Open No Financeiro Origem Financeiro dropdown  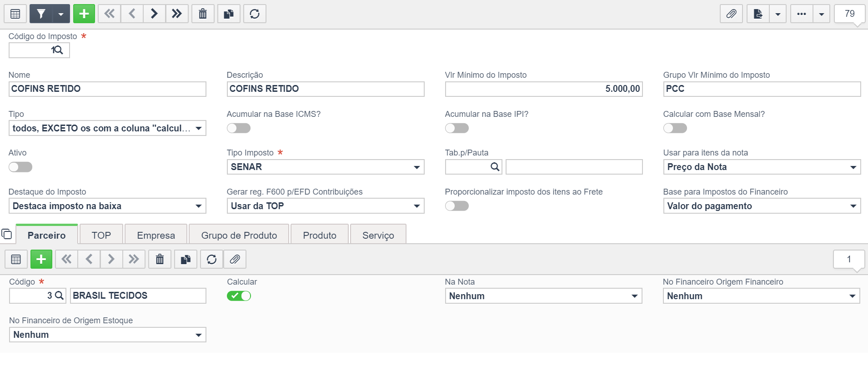[x=762, y=296]
